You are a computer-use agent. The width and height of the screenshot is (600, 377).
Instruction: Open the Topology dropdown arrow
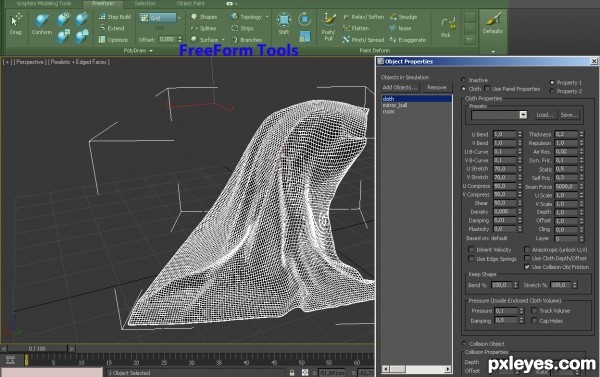click(267, 17)
